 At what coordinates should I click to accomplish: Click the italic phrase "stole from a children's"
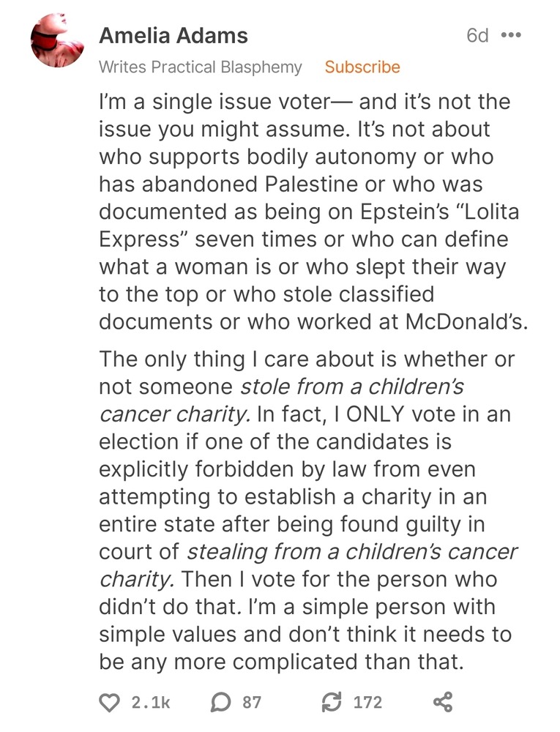tap(352, 386)
